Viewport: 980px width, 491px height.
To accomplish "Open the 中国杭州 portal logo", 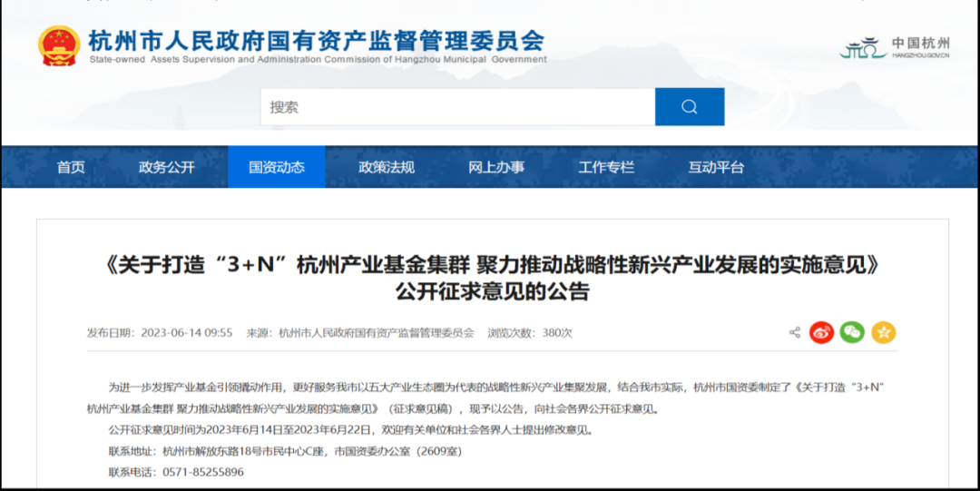I will click(x=895, y=47).
